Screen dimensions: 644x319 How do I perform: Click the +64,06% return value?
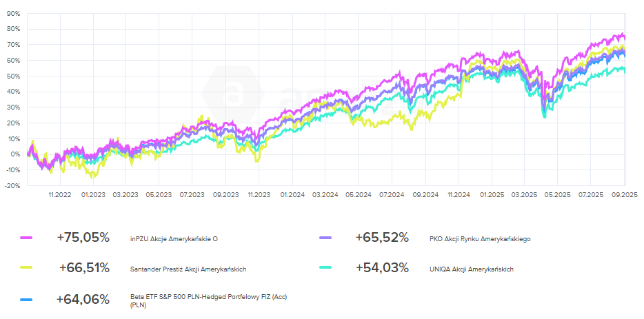click(83, 299)
